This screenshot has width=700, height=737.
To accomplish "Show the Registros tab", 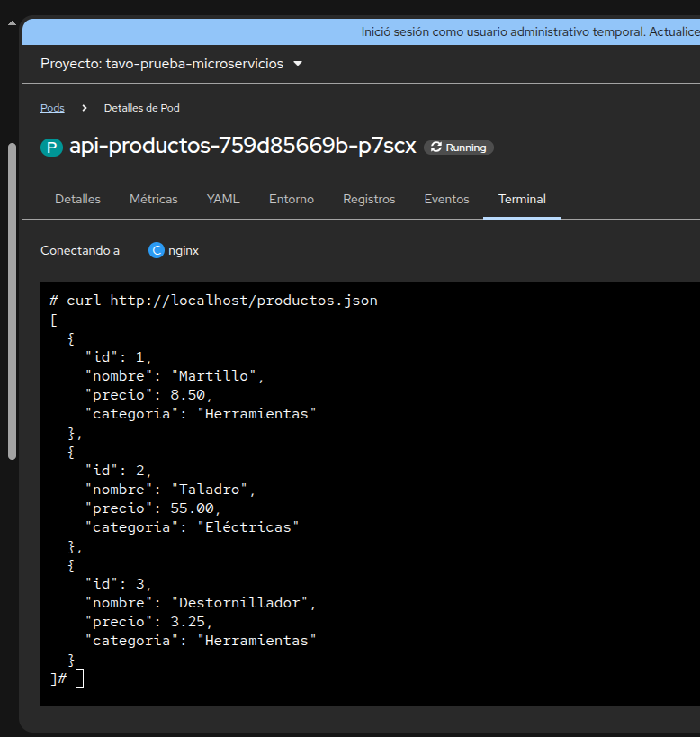I will [369, 199].
